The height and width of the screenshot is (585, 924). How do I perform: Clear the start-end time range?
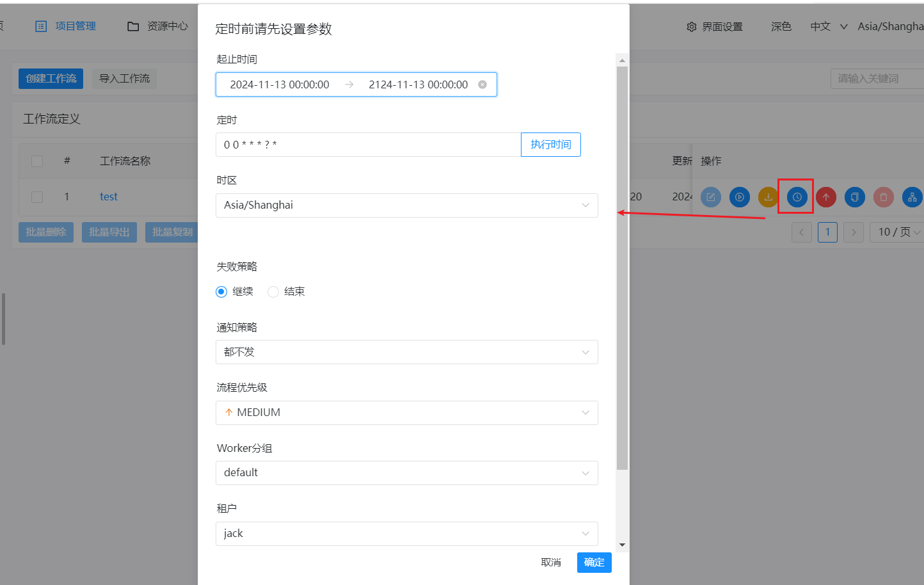[482, 84]
